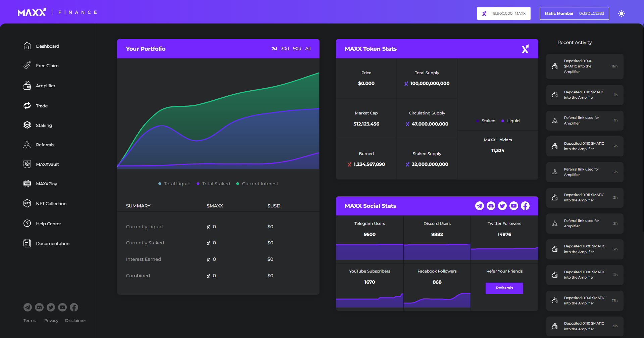Open the Free Claim tag icon
This screenshot has width=644, height=338.
[x=27, y=65]
